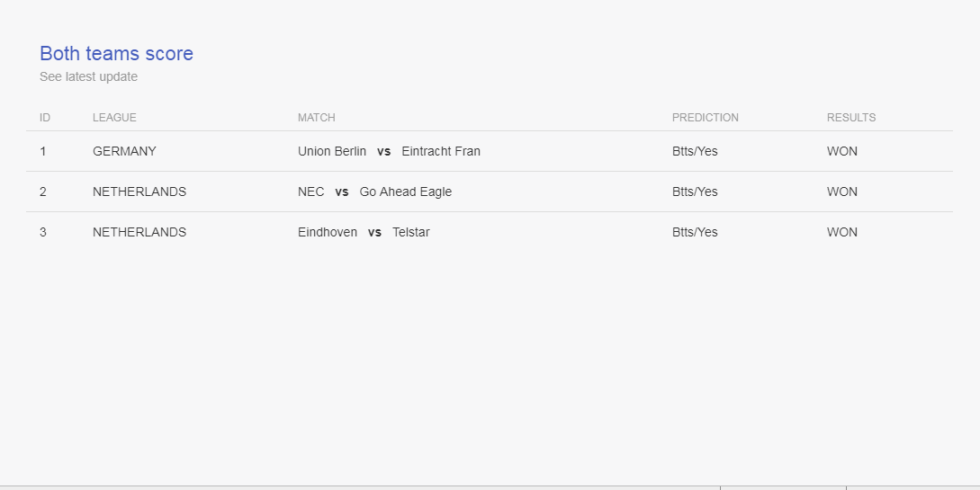The width and height of the screenshot is (980, 490).
Task: Click 'See latest update' subtitle text
Action: point(89,76)
